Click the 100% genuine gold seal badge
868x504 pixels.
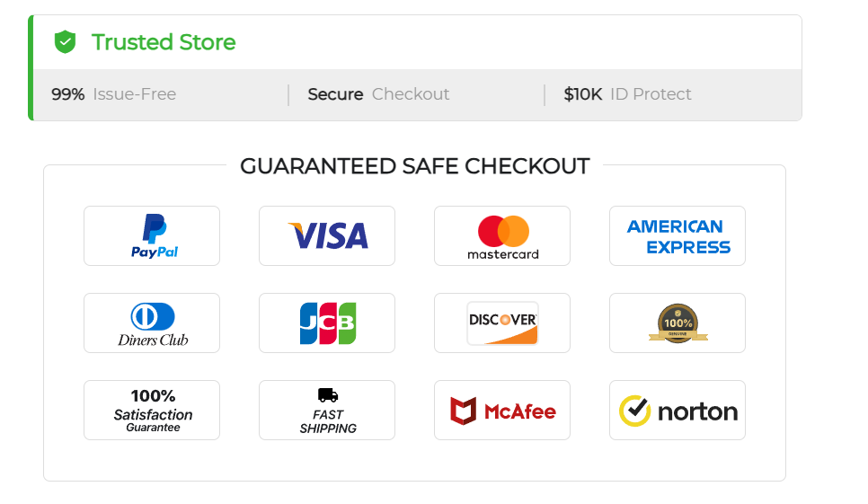[678, 323]
